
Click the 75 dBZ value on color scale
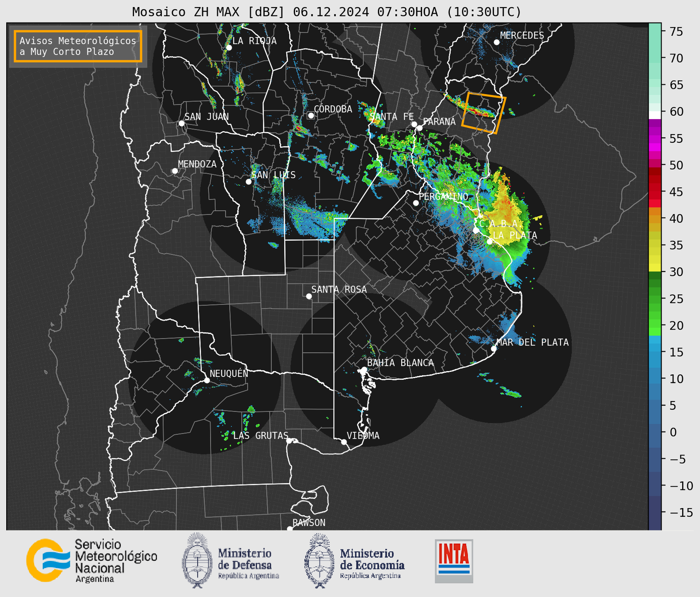676,32
